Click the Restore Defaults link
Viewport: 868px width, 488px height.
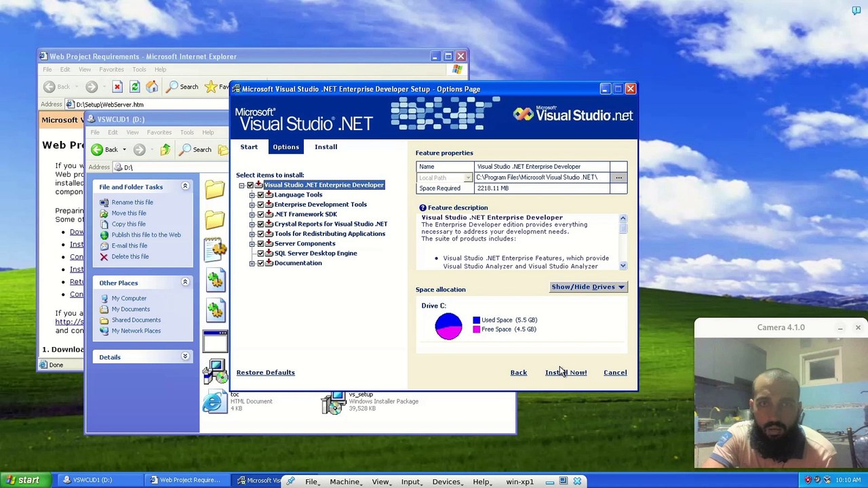266,373
